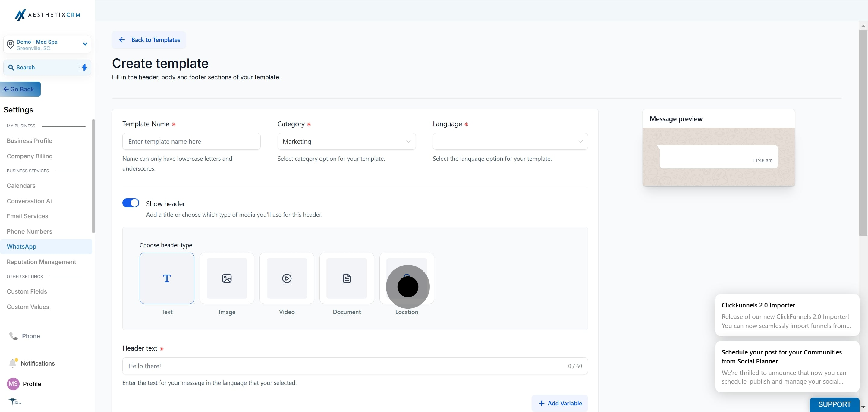Go to Custom Fields settings
Screen dimensions: 868x412
click(27, 291)
